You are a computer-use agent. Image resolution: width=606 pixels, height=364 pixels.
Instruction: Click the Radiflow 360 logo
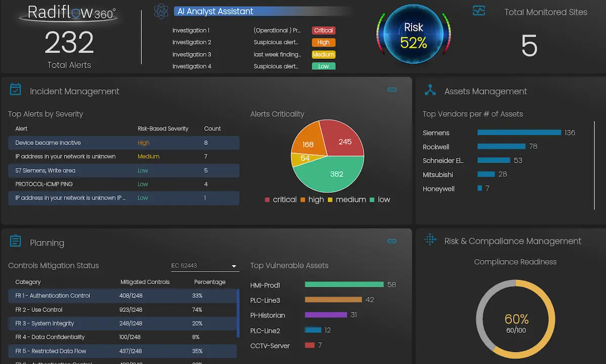tap(68, 14)
